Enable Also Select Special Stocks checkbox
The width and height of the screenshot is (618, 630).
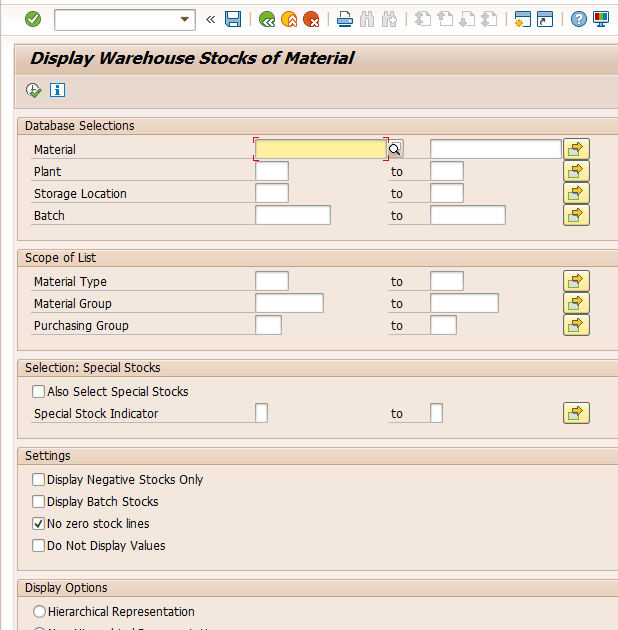(39, 391)
